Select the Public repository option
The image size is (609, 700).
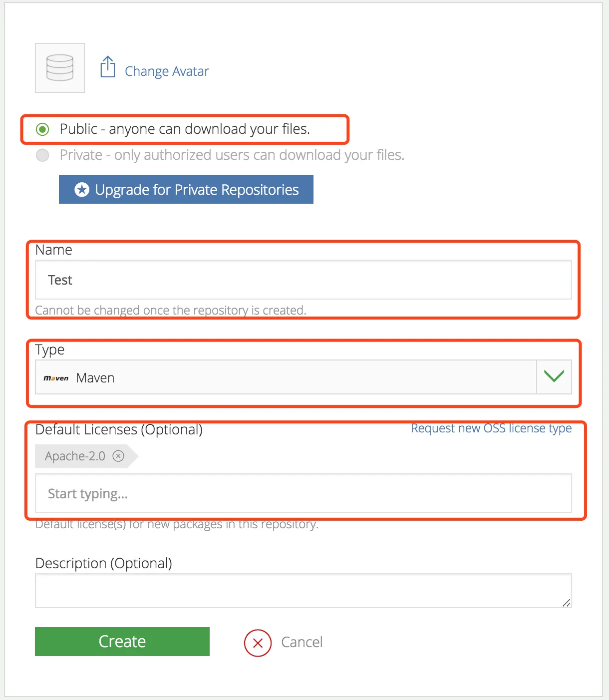pyautogui.click(x=42, y=129)
